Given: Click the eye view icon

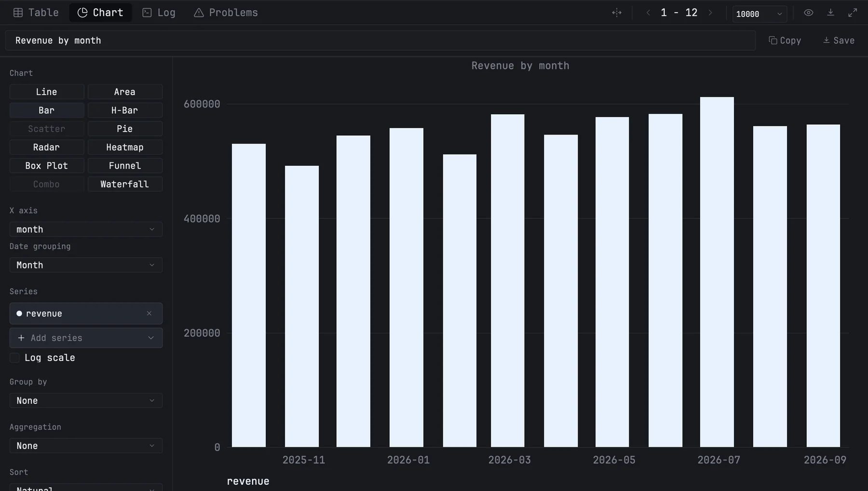Looking at the screenshot, I should (809, 13).
